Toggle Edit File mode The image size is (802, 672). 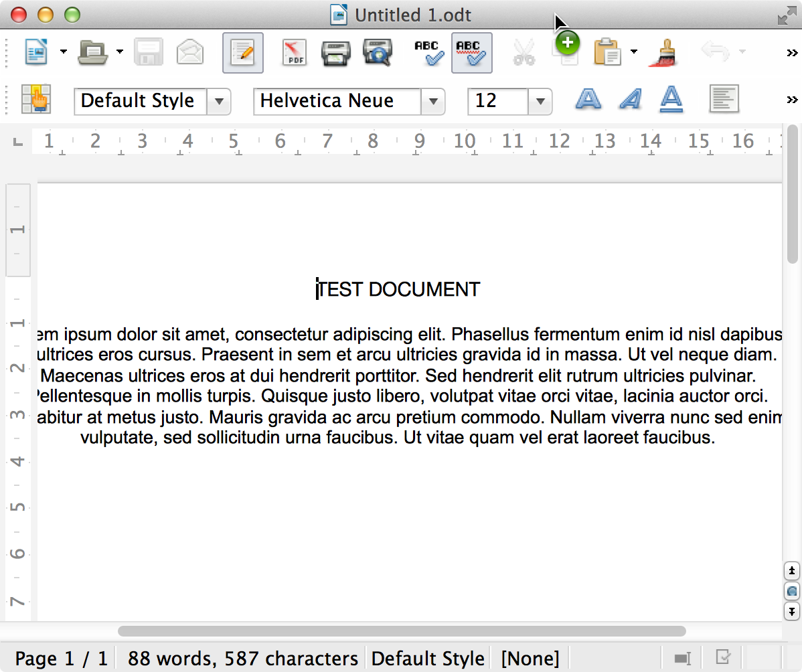242,53
